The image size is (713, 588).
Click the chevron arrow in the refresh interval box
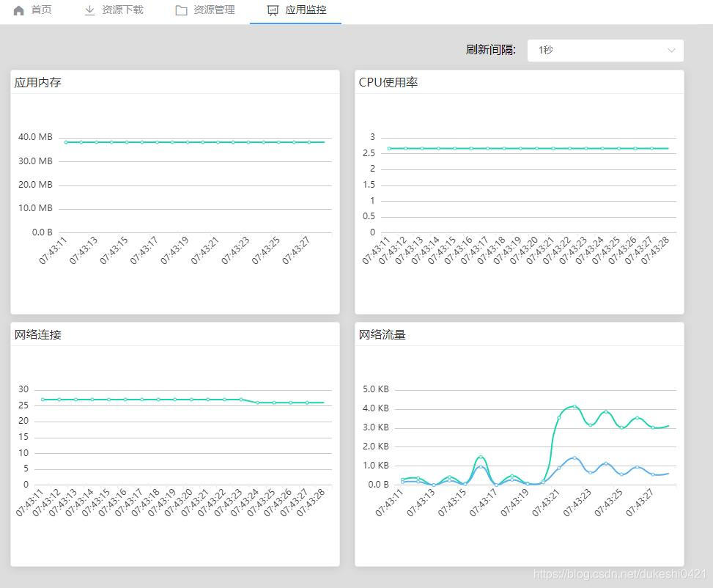[x=671, y=50]
